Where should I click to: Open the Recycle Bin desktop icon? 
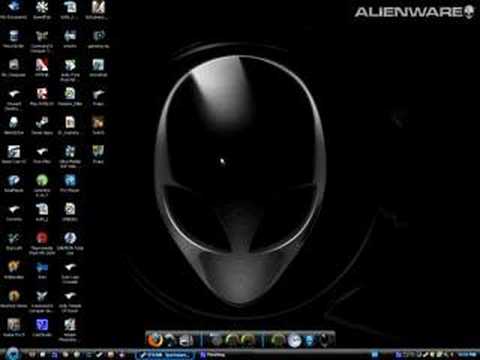(13, 39)
